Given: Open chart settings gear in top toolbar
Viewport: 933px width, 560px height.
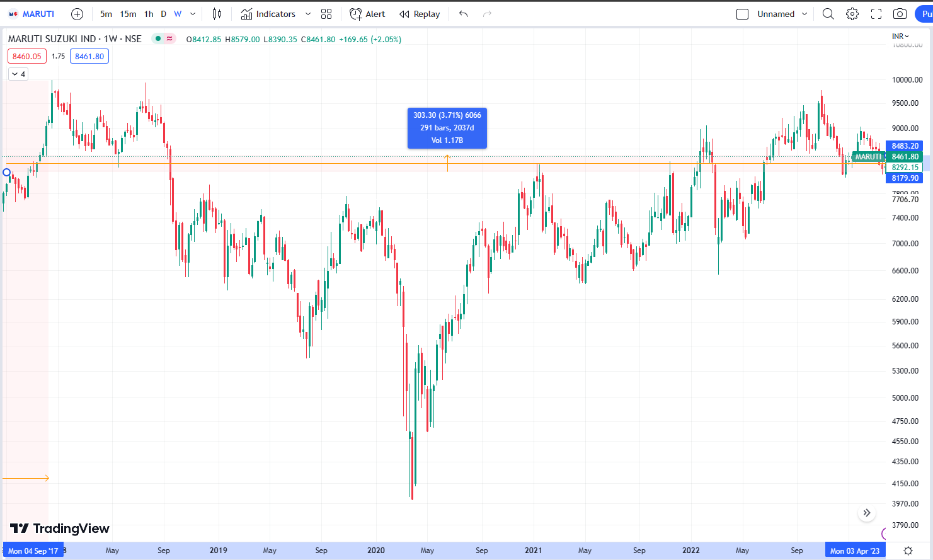Looking at the screenshot, I should (852, 14).
